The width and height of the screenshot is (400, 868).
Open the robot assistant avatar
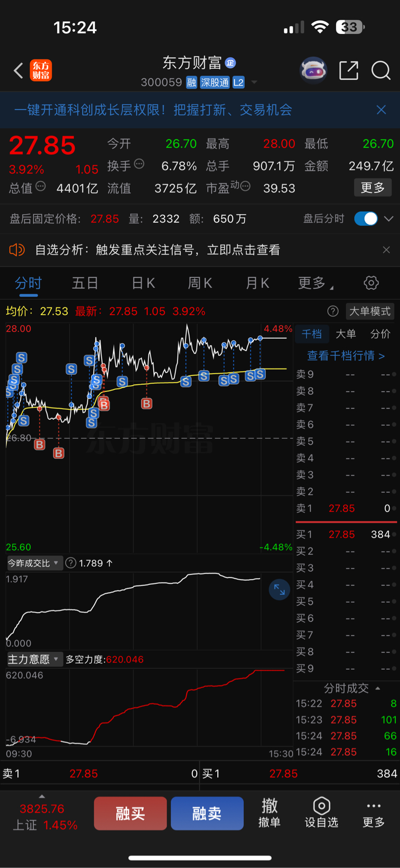click(x=313, y=70)
